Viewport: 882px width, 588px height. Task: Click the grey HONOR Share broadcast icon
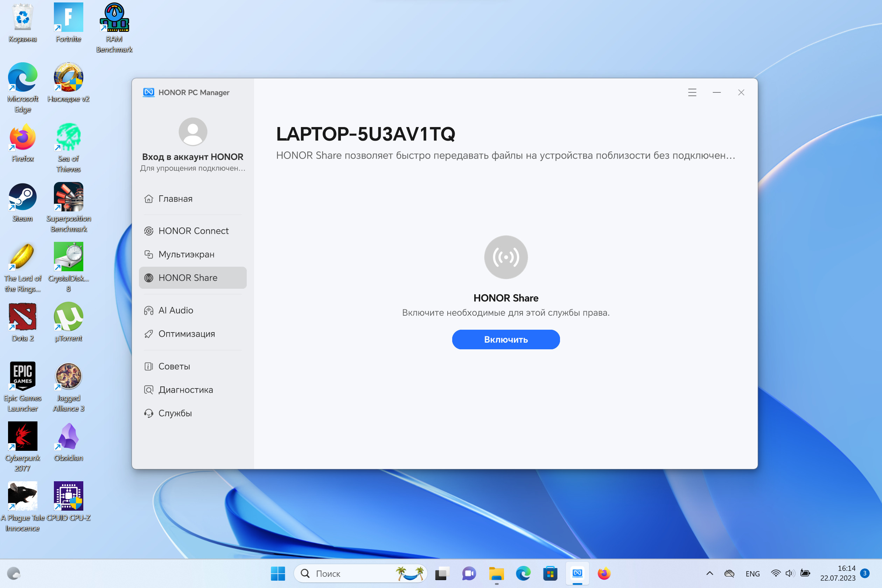click(x=506, y=257)
